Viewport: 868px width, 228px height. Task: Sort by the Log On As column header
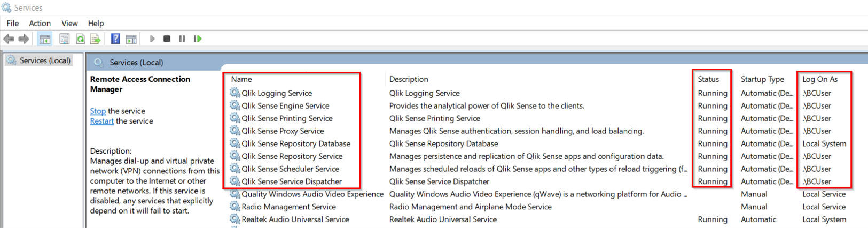click(820, 79)
